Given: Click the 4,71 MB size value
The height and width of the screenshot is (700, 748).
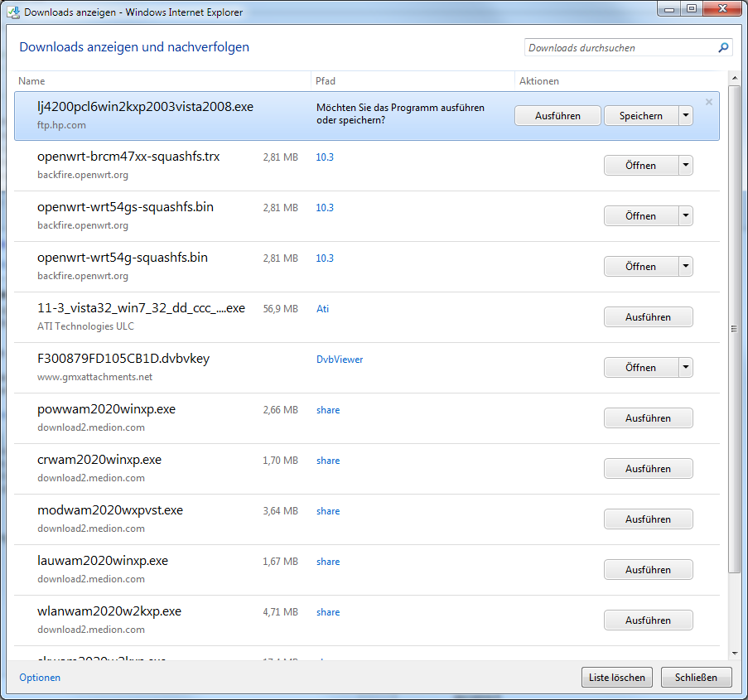Looking at the screenshot, I should [281, 612].
